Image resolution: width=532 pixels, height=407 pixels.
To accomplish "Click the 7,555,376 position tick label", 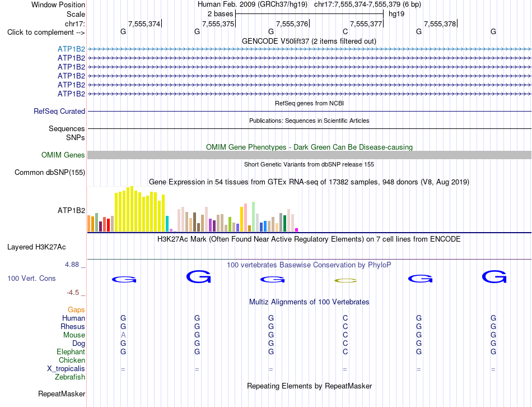I will [x=292, y=24].
